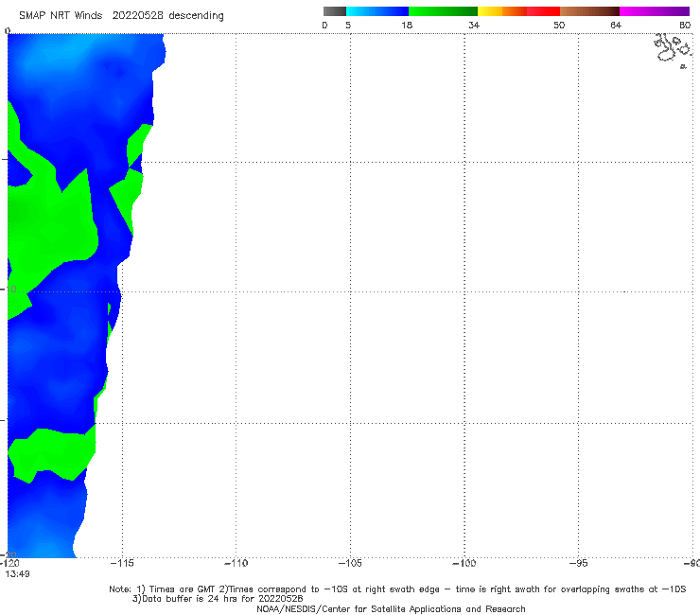Click the color bar label '34'

(x=474, y=25)
